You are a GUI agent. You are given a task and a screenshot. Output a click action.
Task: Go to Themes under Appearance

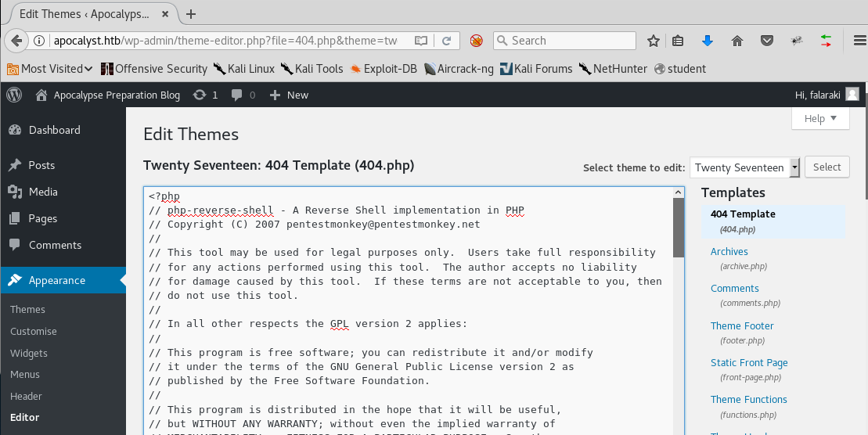coord(27,309)
